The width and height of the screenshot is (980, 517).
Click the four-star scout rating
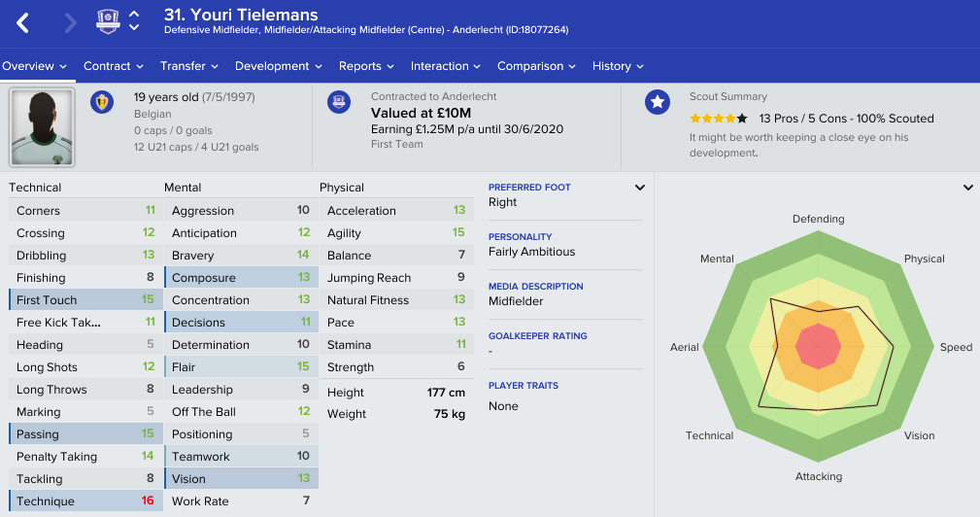pyautogui.click(x=718, y=119)
